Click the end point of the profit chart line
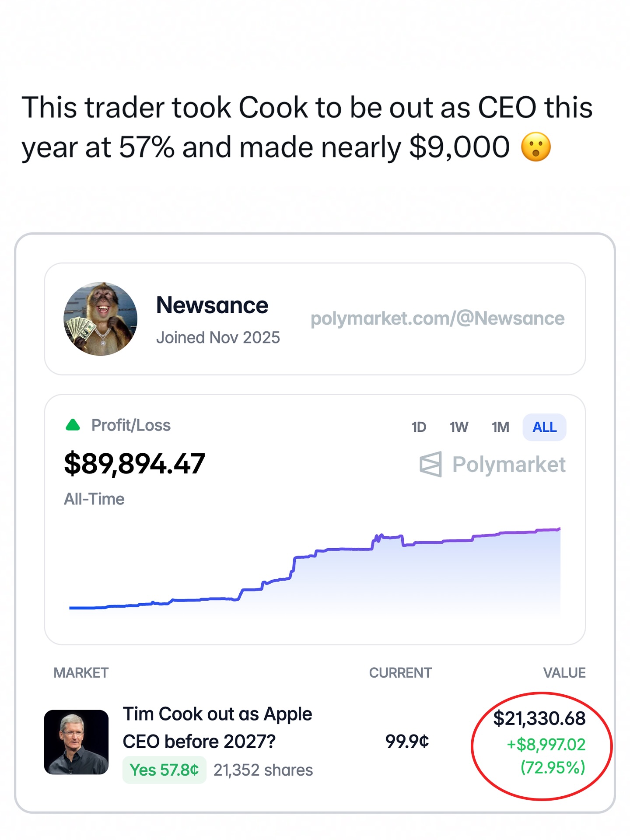 [x=559, y=529]
